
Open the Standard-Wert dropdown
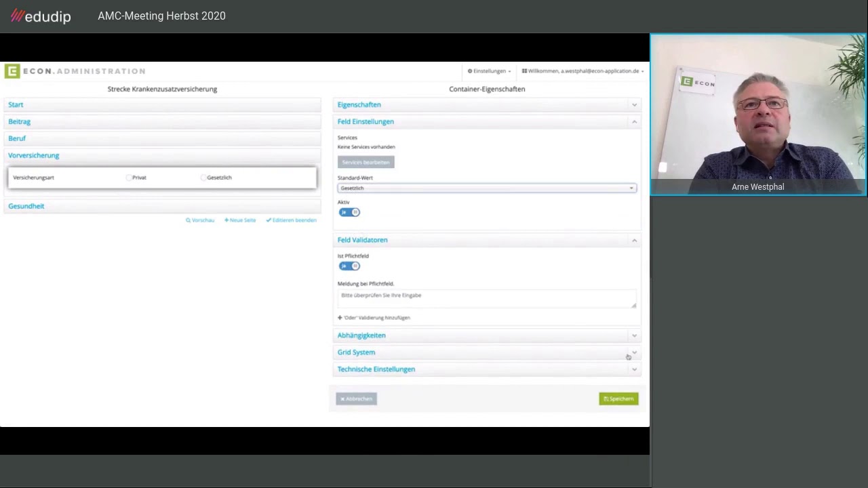pos(487,188)
